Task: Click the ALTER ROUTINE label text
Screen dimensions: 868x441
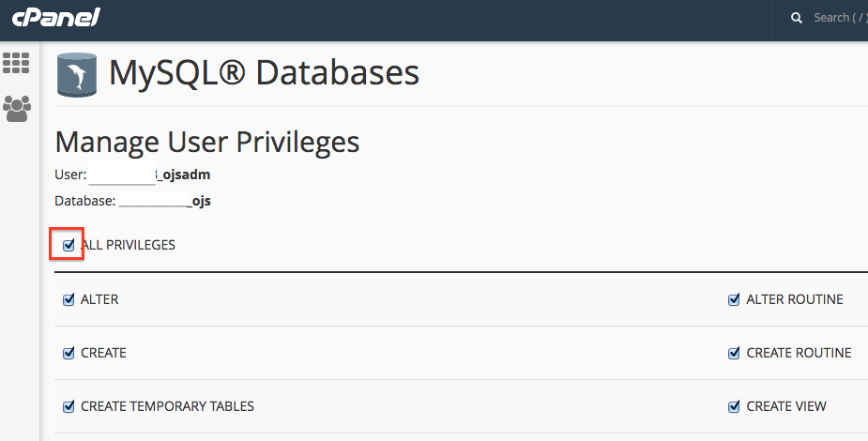Action: [x=794, y=299]
